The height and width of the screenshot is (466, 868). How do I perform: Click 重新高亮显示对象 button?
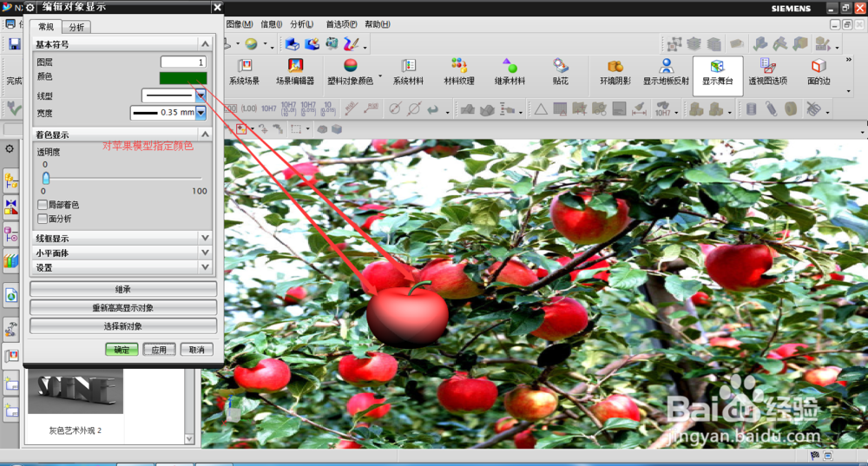pyautogui.click(x=123, y=308)
